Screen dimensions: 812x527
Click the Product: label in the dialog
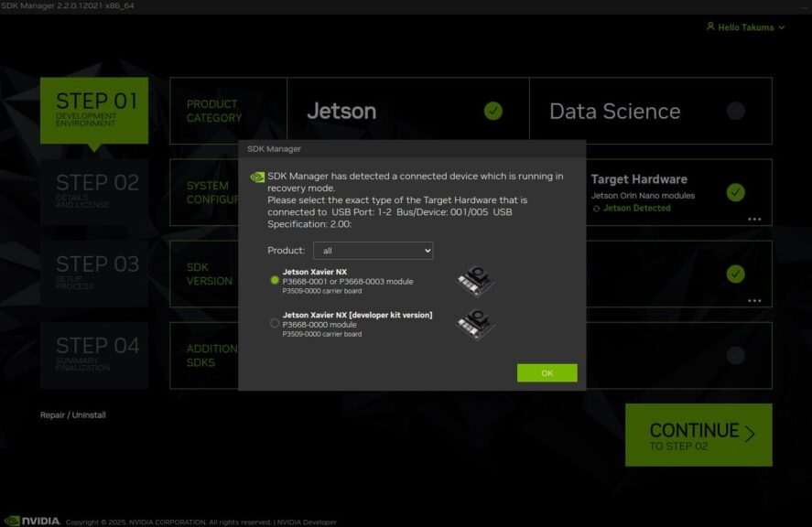click(286, 251)
